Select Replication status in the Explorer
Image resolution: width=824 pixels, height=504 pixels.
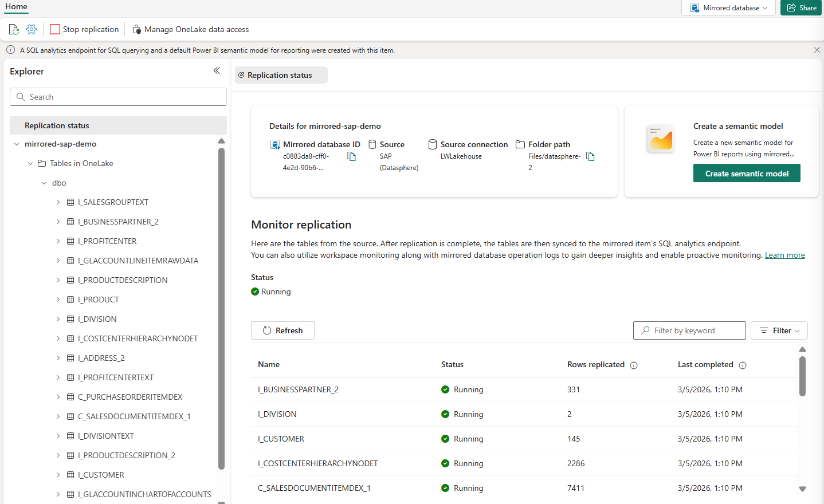point(57,125)
